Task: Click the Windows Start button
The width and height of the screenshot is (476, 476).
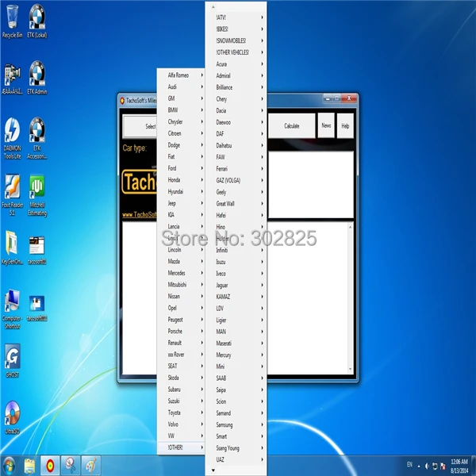Action: click(9, 466)
